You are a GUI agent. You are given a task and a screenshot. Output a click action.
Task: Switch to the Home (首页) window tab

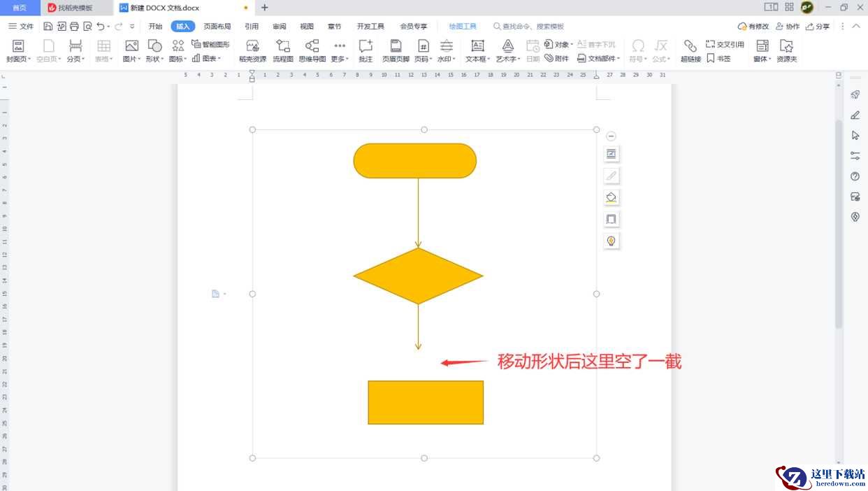click(20, 8)
